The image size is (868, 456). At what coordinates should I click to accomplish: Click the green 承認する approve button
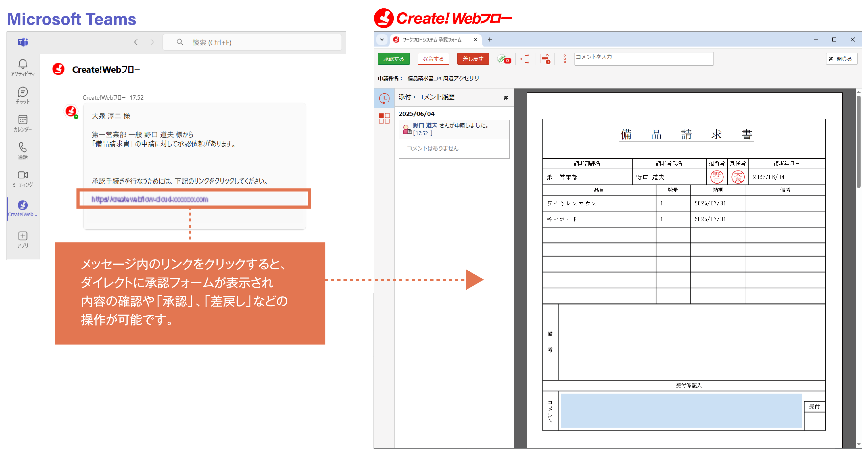pos(393,58)
